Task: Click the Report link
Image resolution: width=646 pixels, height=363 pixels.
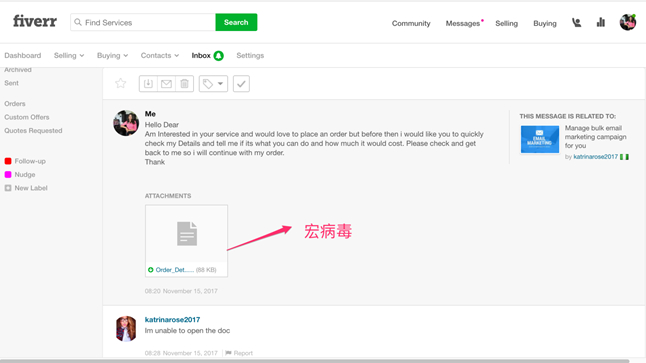Action: (243, 353)
